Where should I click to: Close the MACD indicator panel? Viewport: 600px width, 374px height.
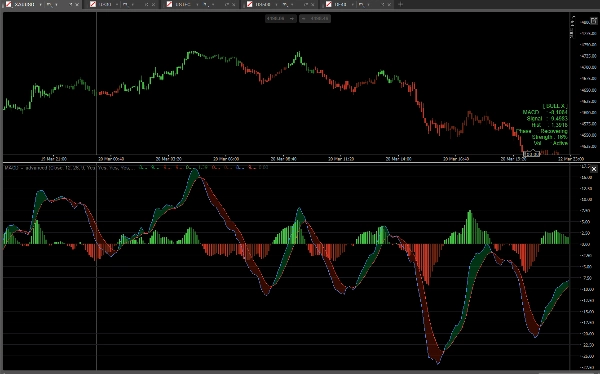[593, 169]
